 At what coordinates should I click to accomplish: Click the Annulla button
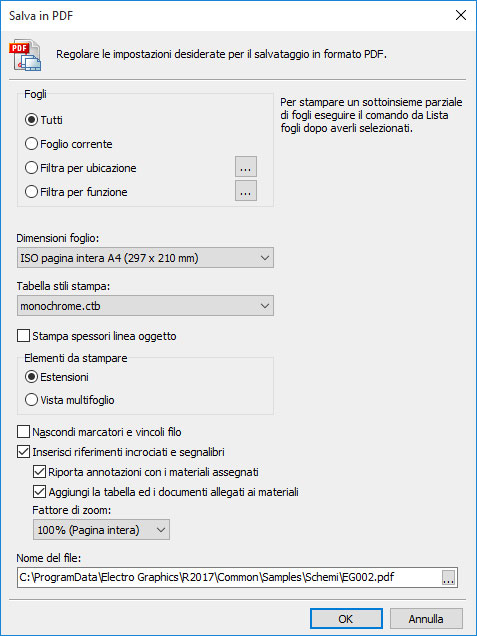(426, 619)
